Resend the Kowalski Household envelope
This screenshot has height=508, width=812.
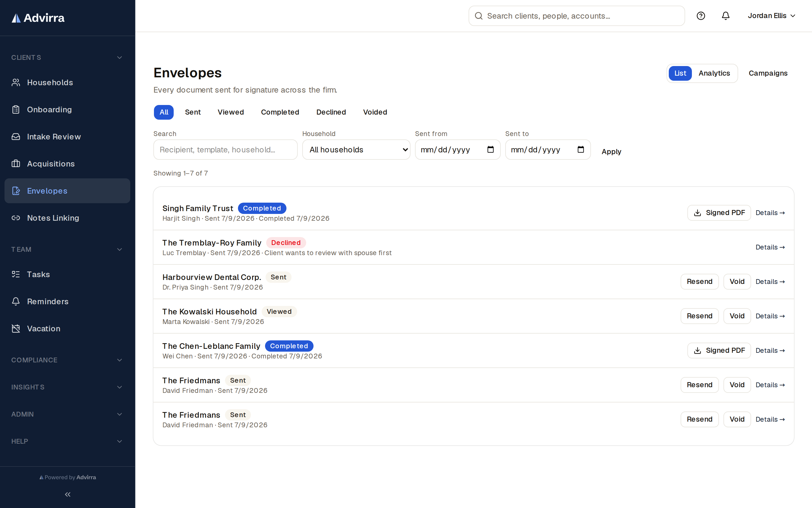pos(699,316)
